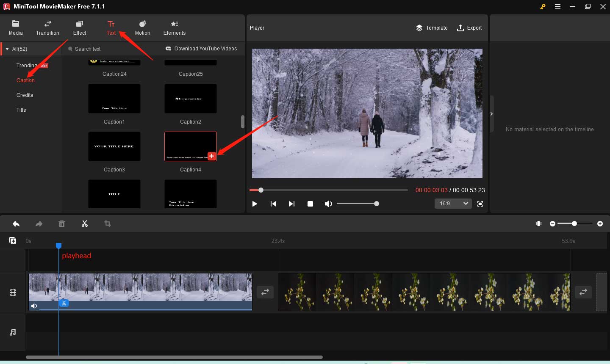
Task: Adjust the timeline zoom slider
Action: click(574, 223)
